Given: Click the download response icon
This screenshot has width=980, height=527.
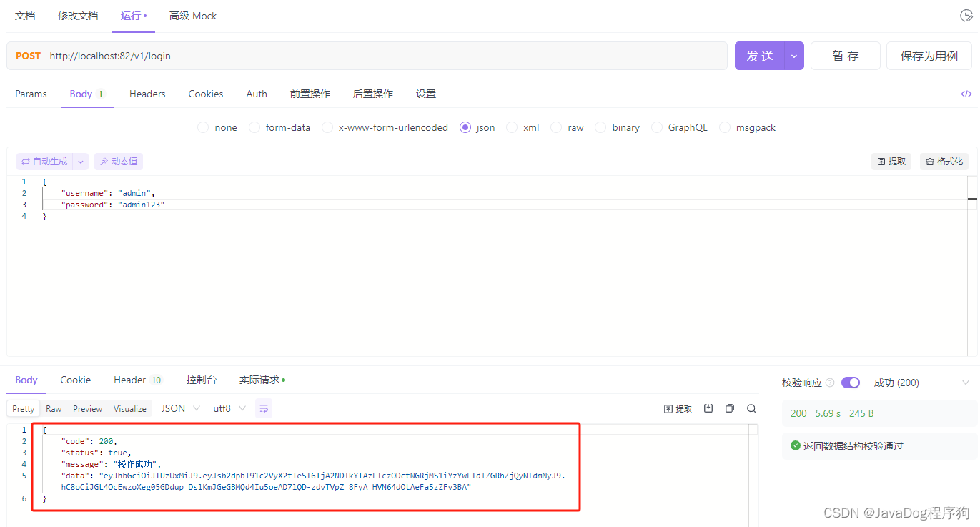Looking at the screenshot, I should (x=708, y=408).
